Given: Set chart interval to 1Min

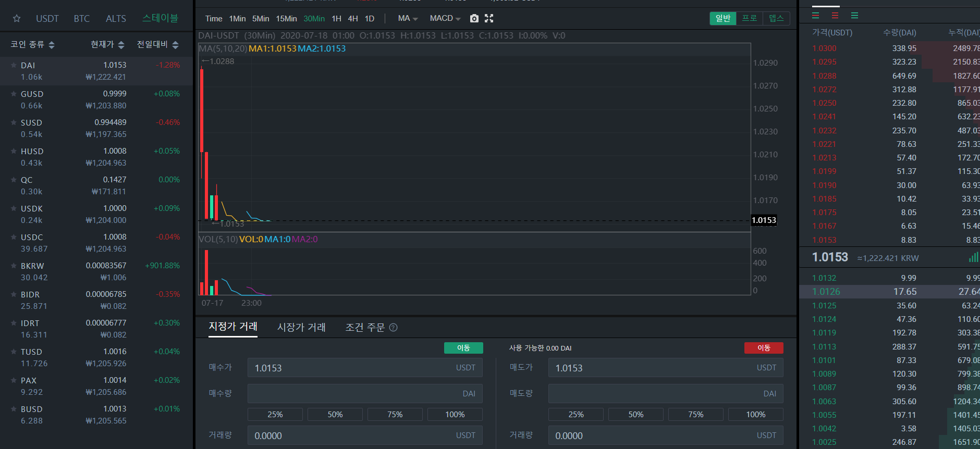Looking at the screenshot, I should [237, 19].
